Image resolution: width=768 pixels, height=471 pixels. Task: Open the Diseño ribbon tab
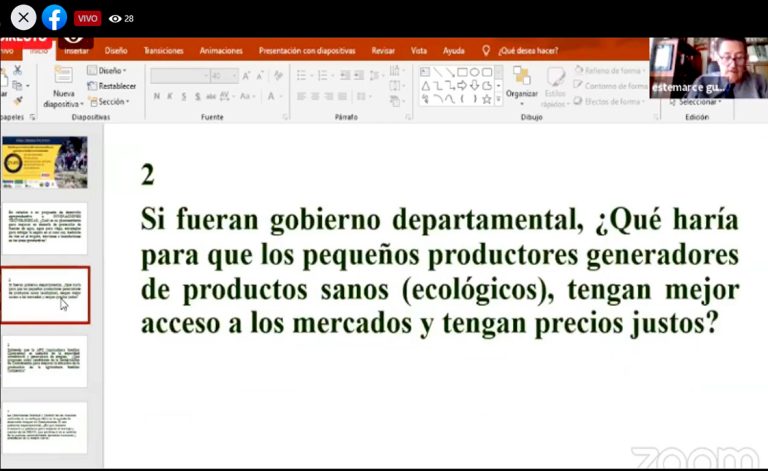116,50
